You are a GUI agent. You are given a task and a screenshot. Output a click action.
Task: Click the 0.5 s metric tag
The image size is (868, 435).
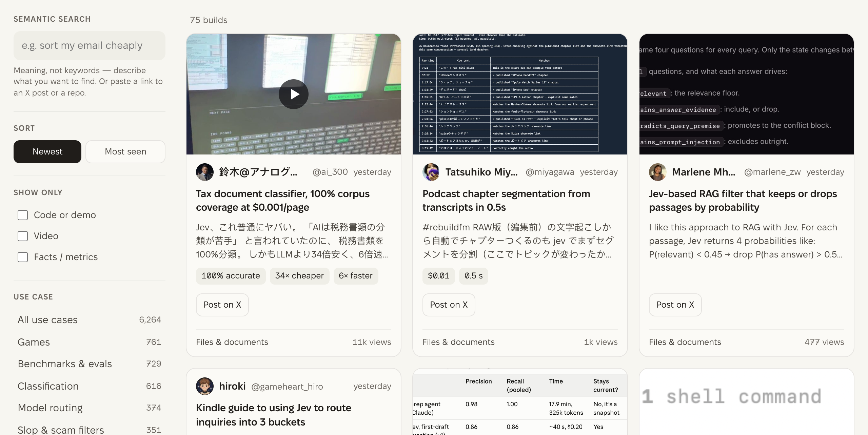(474, 276)
